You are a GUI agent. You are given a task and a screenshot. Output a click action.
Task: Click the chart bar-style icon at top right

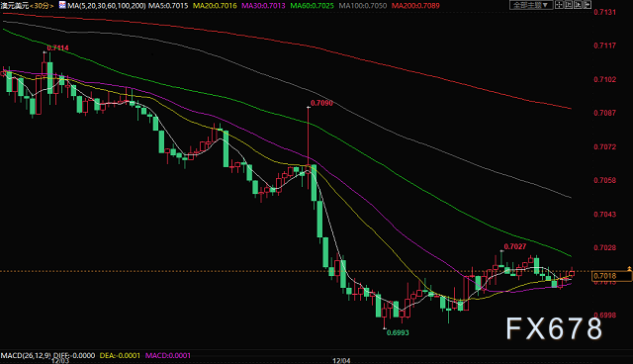(569, 4)
